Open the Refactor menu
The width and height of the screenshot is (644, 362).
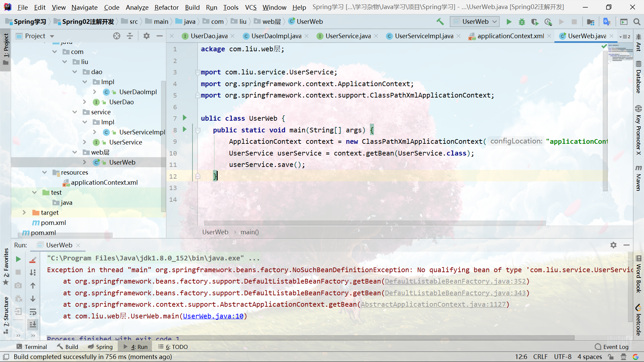coord(166,7)
